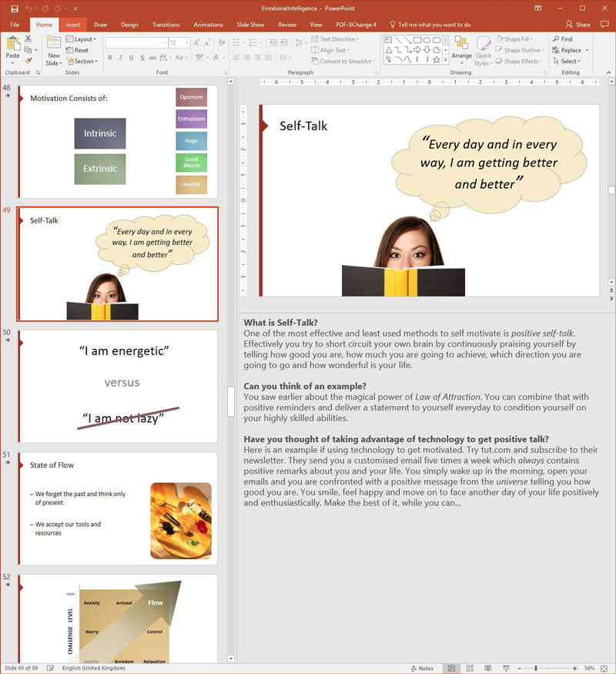Click the text Shadow S icon

[x=142, y=57]
